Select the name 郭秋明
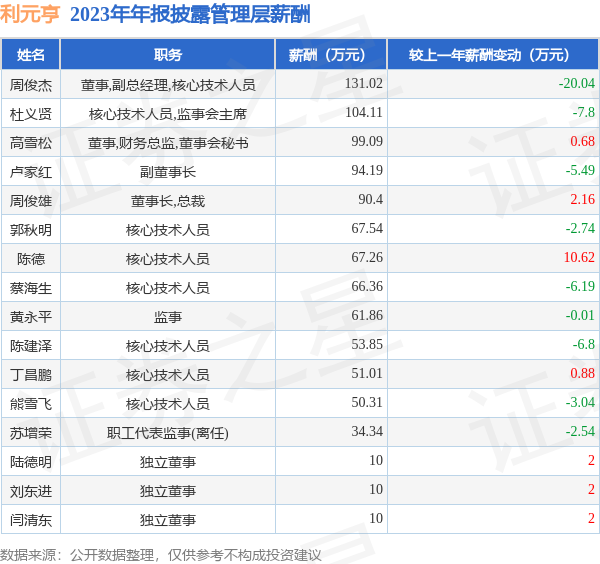This screenshot has width=600, height=564. pos(31,230)
